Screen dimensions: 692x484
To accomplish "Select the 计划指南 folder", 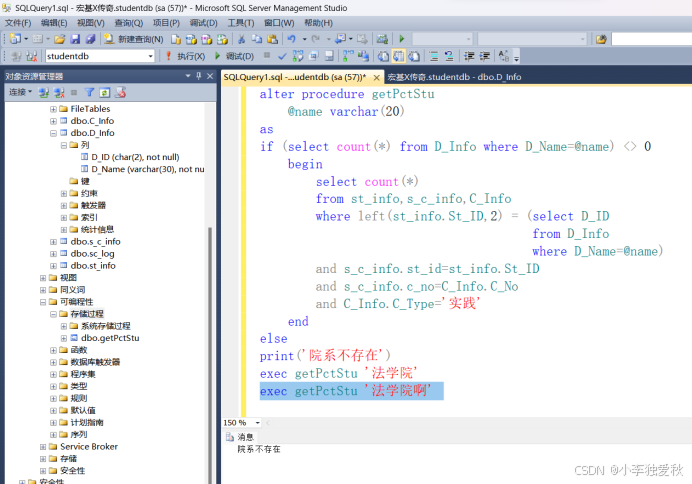I will coord(87,423).
